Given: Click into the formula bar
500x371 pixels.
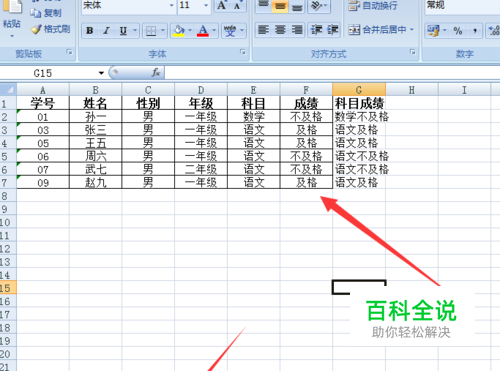Looking at the screenshot, I should (332, 73).
